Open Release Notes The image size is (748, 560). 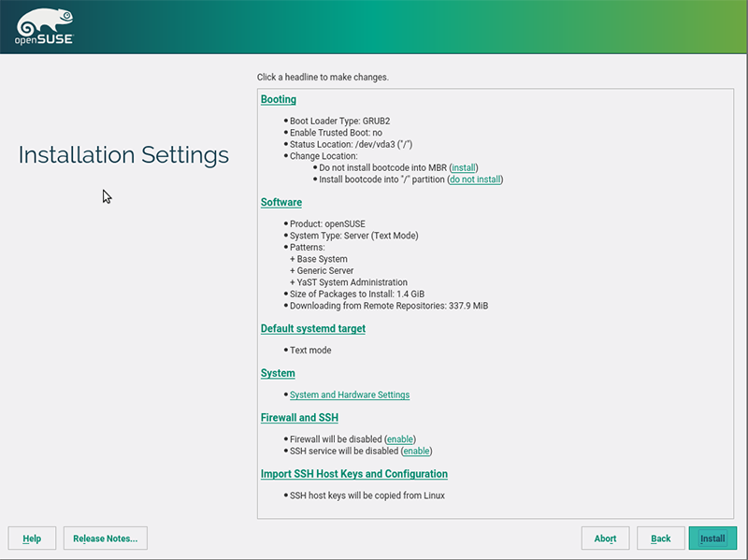[105, 538]
